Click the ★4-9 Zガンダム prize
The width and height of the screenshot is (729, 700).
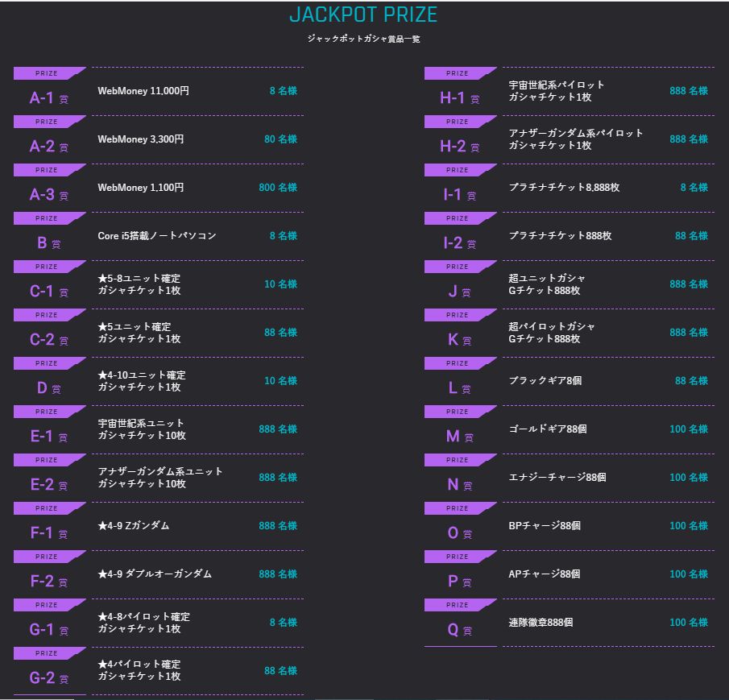[x=134, y=526]
